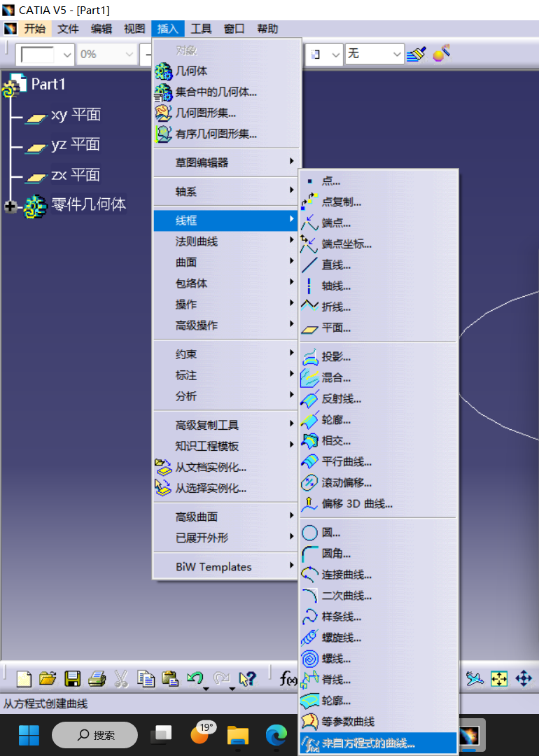
Task: Open the graphic color dropdown box
Action: pos(44,55)
